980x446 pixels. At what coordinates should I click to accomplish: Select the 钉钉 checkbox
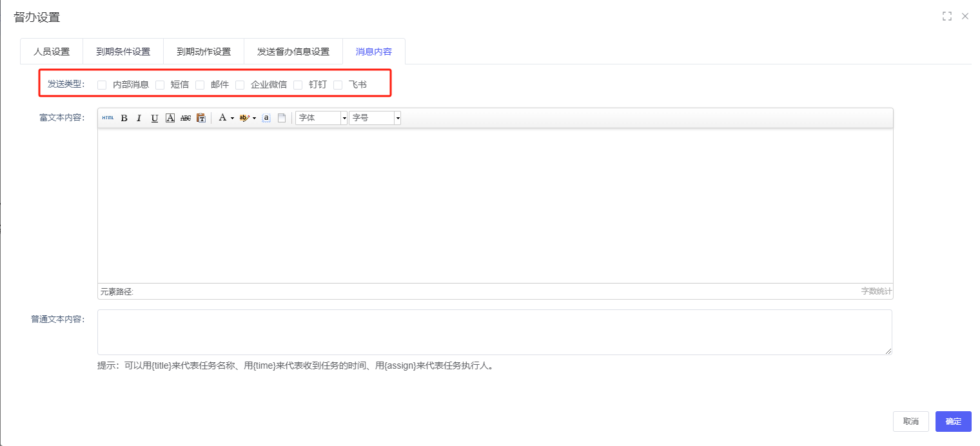(x=298, y=84)
